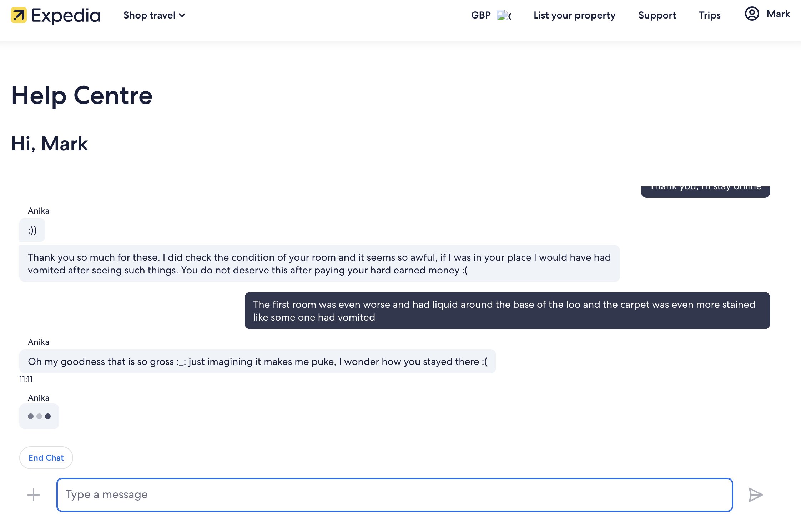Focus the Type a message field
The image size is (801, 532).
tap(394, 495)
